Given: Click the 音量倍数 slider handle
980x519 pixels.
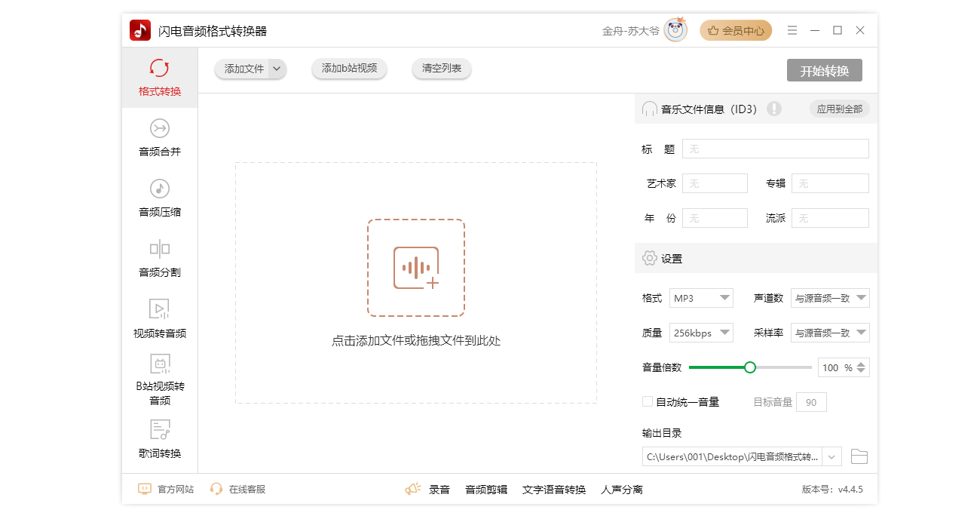Looking at the screenshot, I should coord(750,367).
